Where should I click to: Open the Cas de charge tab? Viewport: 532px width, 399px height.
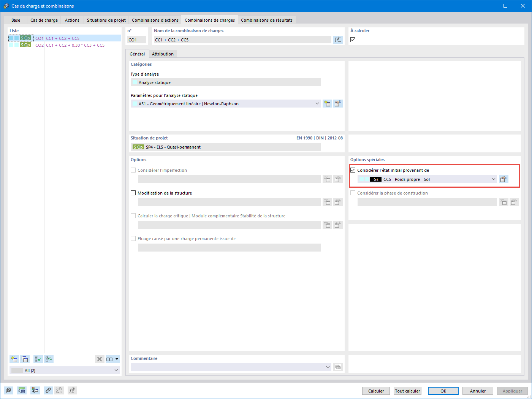[x=44, y=20]
